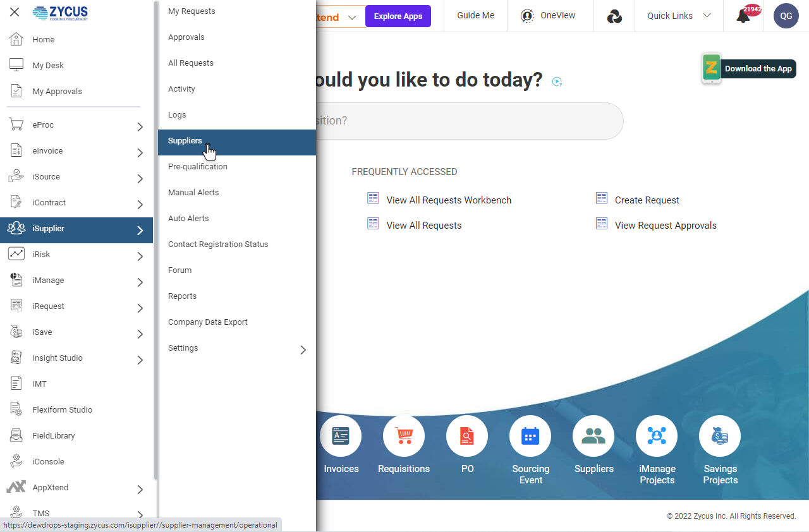
Task: Open the Requisitions cart icon
Action: [x=404, y=436]
